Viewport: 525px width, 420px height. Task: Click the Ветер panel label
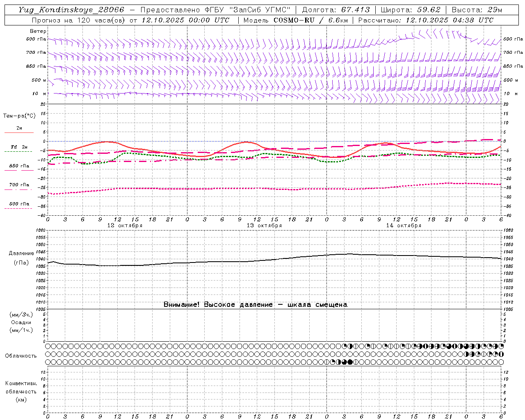pos(38,31)
